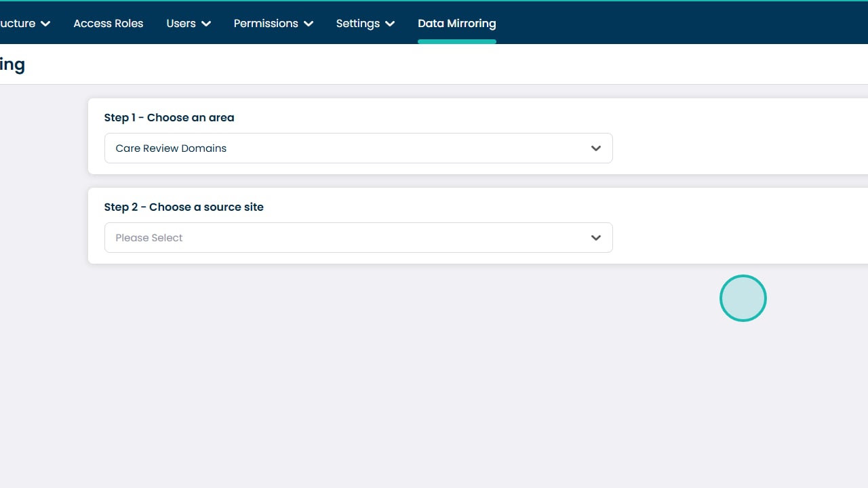
Task: Switch to the Data Mirroring tab
Action: tap(456, 24)
